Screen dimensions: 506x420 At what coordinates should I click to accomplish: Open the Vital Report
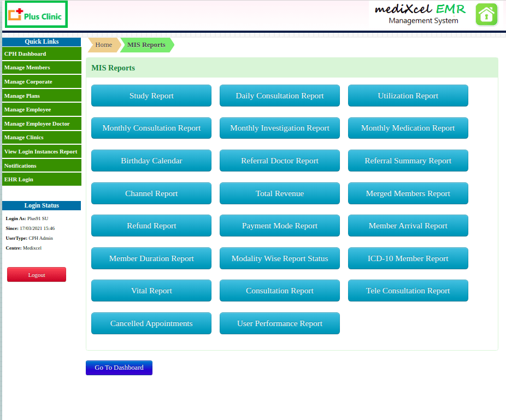coord(151,291)
